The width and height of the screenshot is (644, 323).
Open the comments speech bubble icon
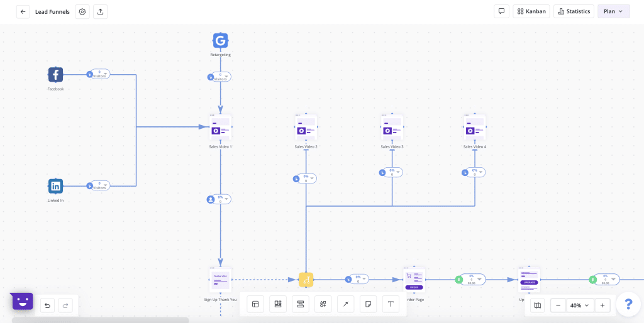click(501, 11)
